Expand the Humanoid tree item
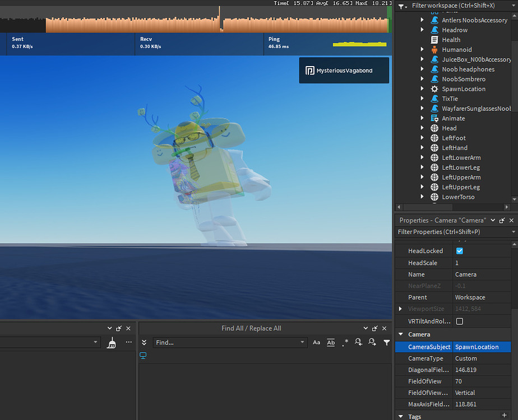 (422, 49)
